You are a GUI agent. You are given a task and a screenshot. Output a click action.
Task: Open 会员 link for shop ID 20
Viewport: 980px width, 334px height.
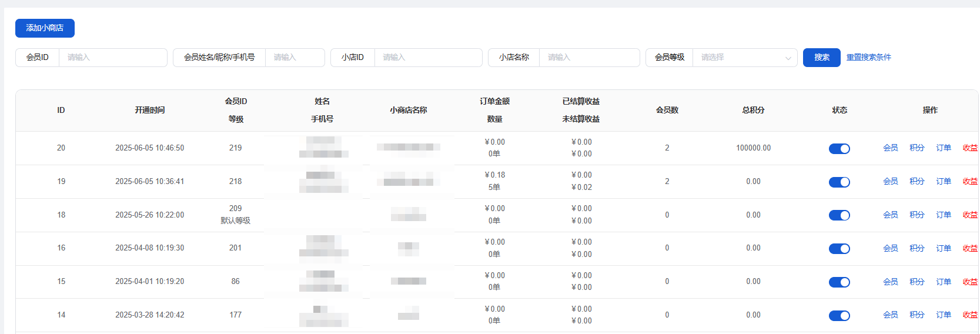coord(890,148)
